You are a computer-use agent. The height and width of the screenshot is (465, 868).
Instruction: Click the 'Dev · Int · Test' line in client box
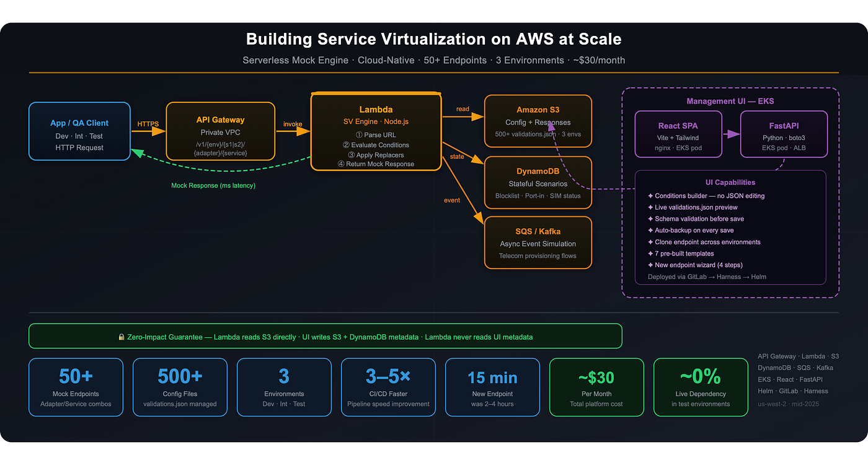[79, 136]
